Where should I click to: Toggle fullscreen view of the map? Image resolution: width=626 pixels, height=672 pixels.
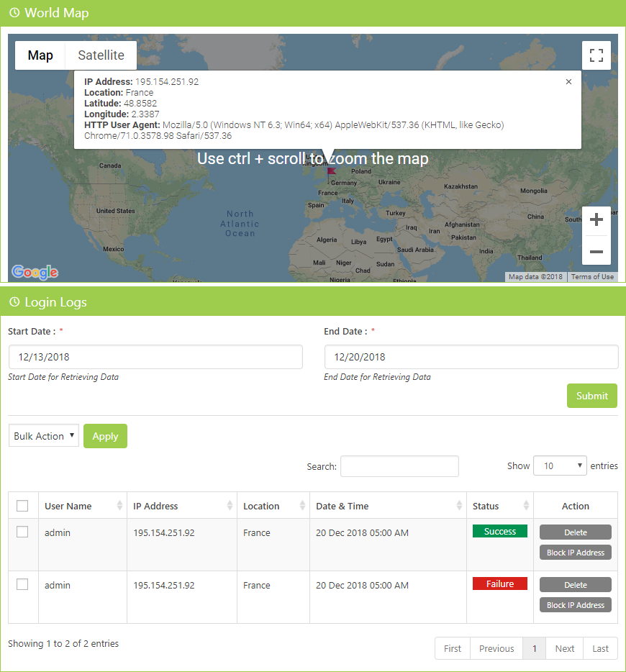click(596, 55)
